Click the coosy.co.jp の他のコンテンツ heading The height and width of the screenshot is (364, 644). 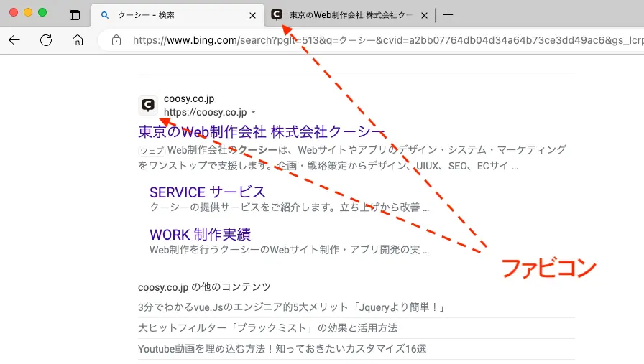tap(205, 287)
